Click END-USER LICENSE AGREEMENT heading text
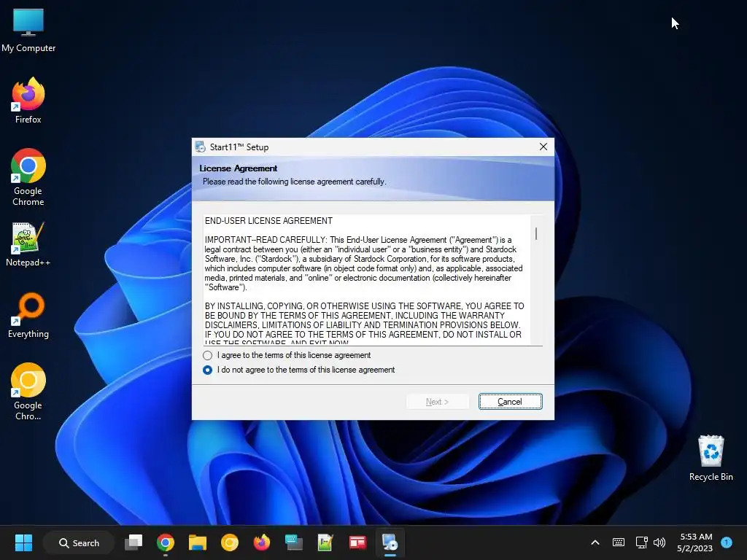Viewport: 747px width, 560px height. 268,221
